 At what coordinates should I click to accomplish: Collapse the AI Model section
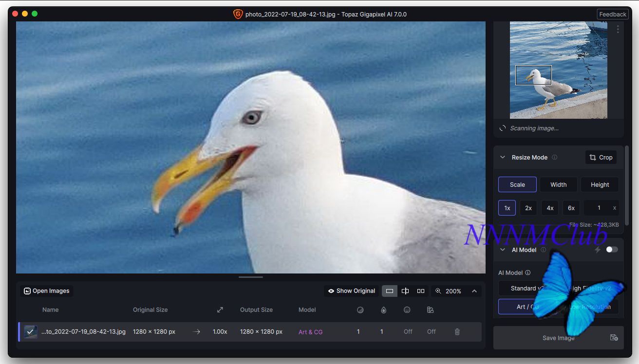[503, 250]
